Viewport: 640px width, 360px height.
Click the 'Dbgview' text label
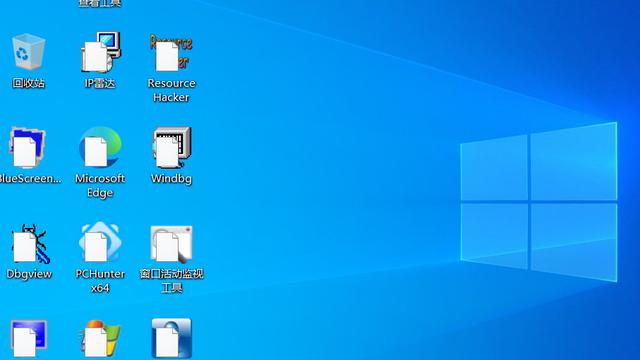29,274
